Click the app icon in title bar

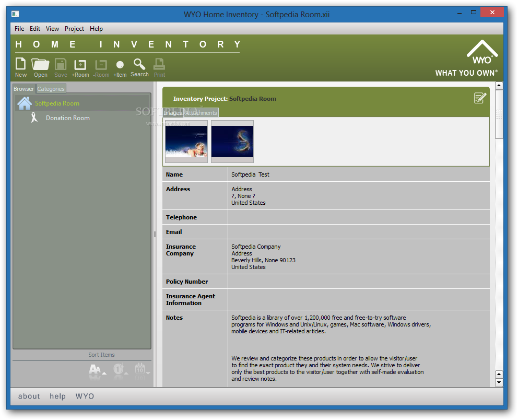[x=15, y=14]
